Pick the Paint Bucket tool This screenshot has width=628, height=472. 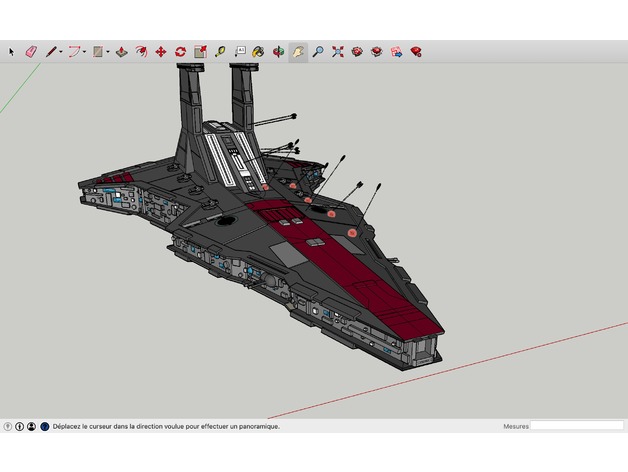click(x=258, y=51)
